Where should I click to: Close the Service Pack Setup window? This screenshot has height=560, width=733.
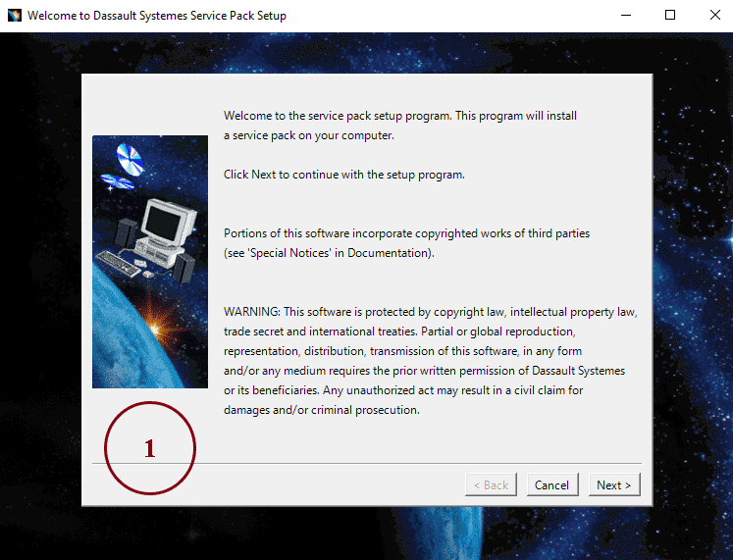[x=714, y=16]
